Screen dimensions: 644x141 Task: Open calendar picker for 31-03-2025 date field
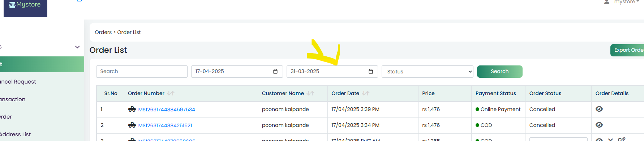[x=371, y=72]
